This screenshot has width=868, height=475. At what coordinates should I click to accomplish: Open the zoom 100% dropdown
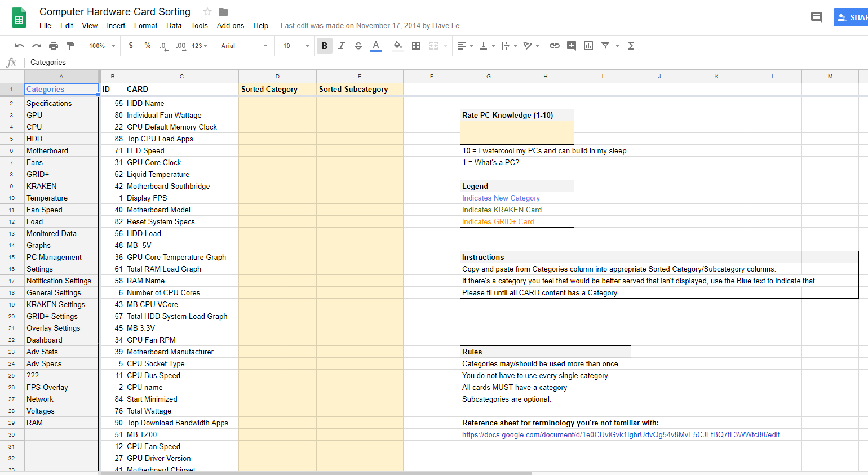[x=102, y=46]
